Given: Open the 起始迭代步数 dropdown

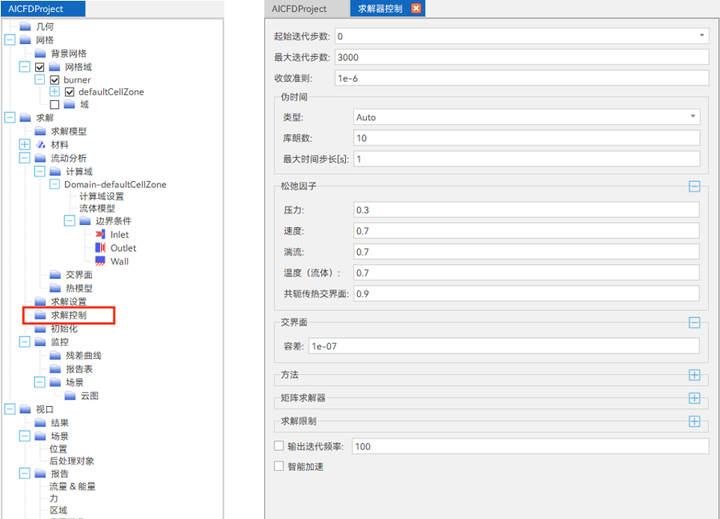Looking at the screenshot, I should [702, 36].
